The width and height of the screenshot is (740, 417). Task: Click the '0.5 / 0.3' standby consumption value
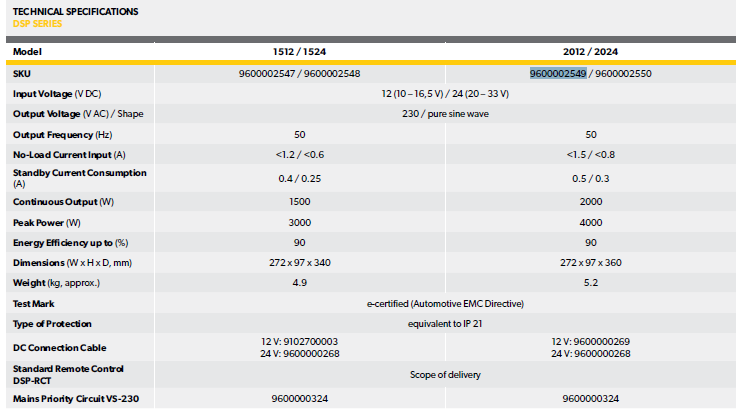tap(590, 179)
